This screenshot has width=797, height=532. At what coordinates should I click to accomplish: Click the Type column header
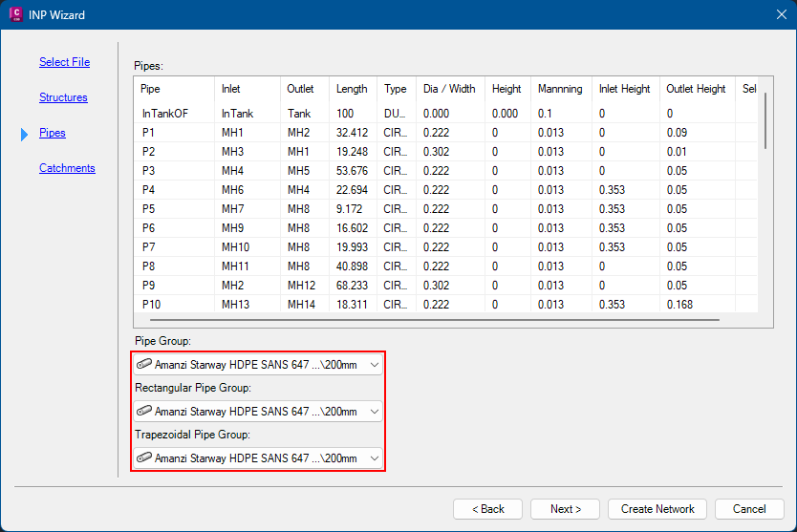tap(397, 89)
